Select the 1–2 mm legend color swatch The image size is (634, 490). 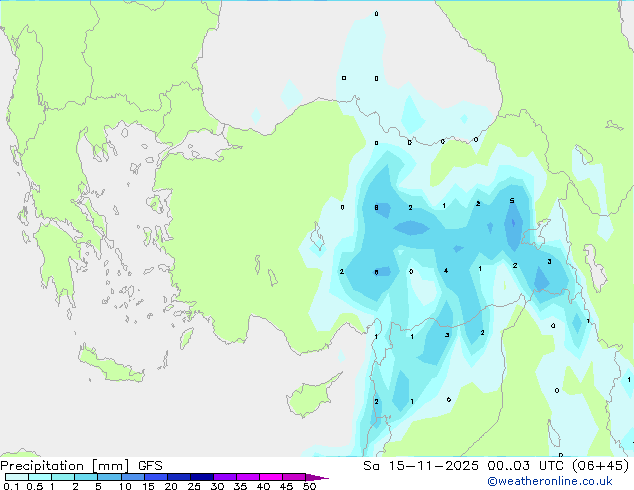pyautogui.click(x=63, y=477)
